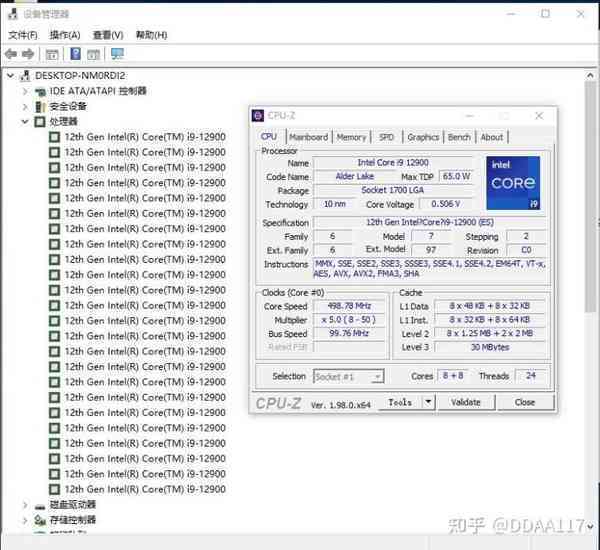The image size is (600, 550).
Task: Expand the IDE ATA/ATAPI controllers node
Action: point(25,91)
